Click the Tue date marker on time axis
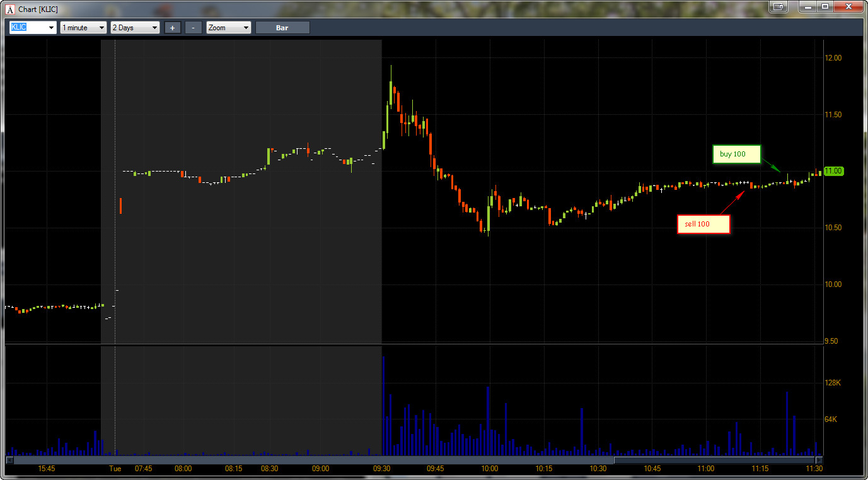Image resolution: width=868 pixels, height=480 pixels. (x=115, y=469)
